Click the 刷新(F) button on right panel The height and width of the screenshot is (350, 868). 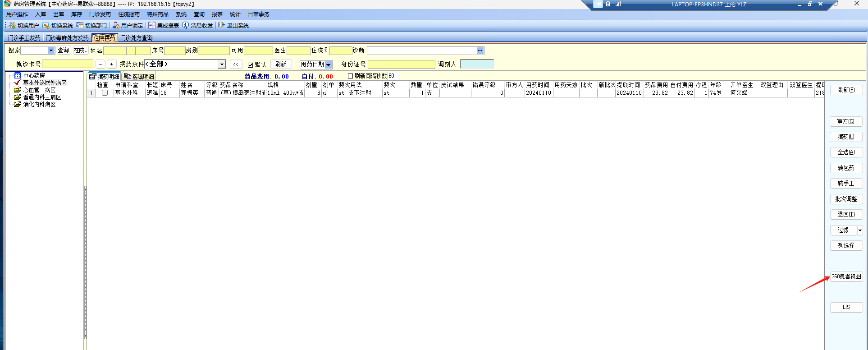pyautogui.click(x=846, y=90)
